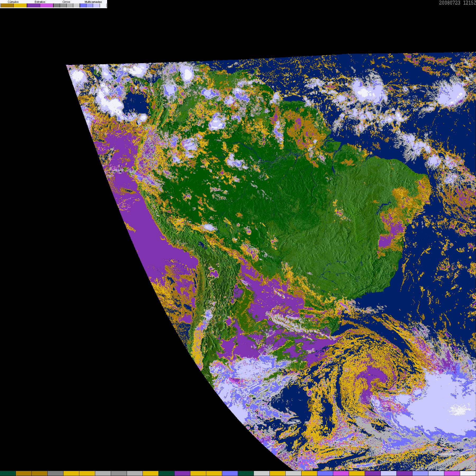Click the 'Estratos' legend label
The height and width of the screenshot is (476, 476).
coord(40,2)
